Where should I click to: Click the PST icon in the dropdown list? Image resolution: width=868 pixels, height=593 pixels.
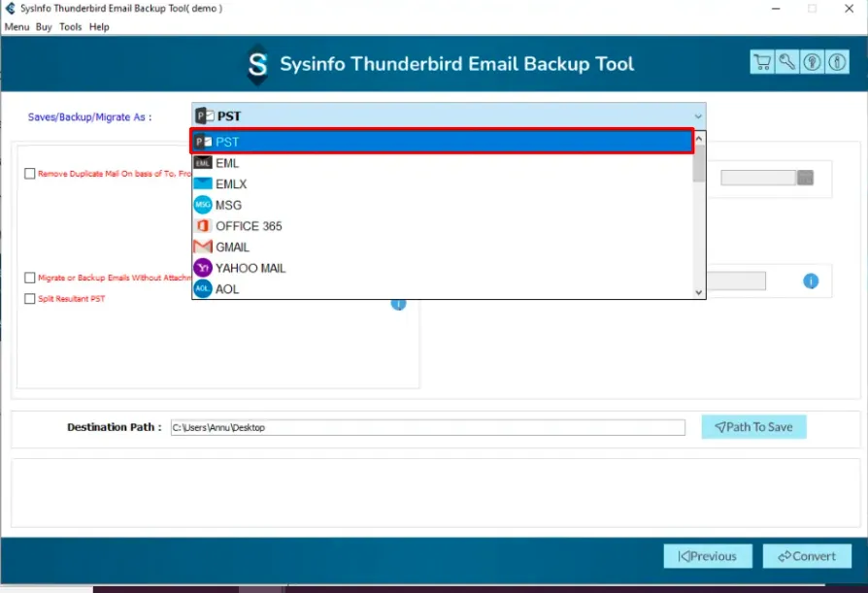[x=203, y=142]
